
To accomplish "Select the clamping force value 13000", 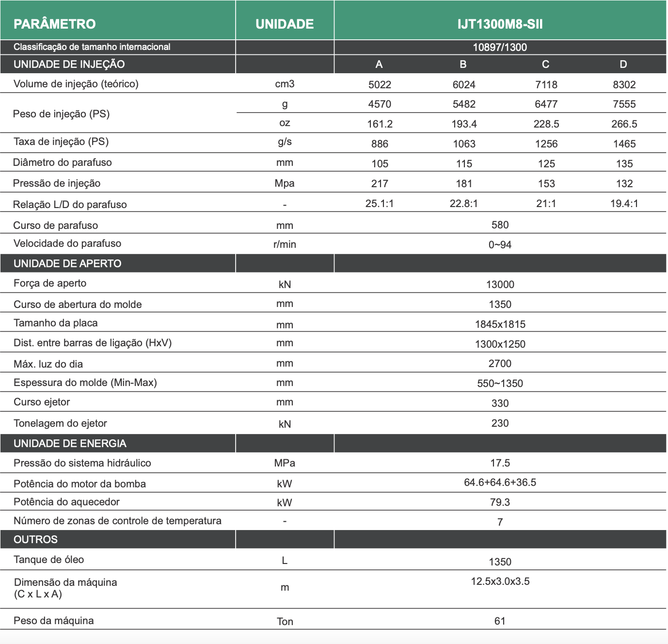I will 500,284.
